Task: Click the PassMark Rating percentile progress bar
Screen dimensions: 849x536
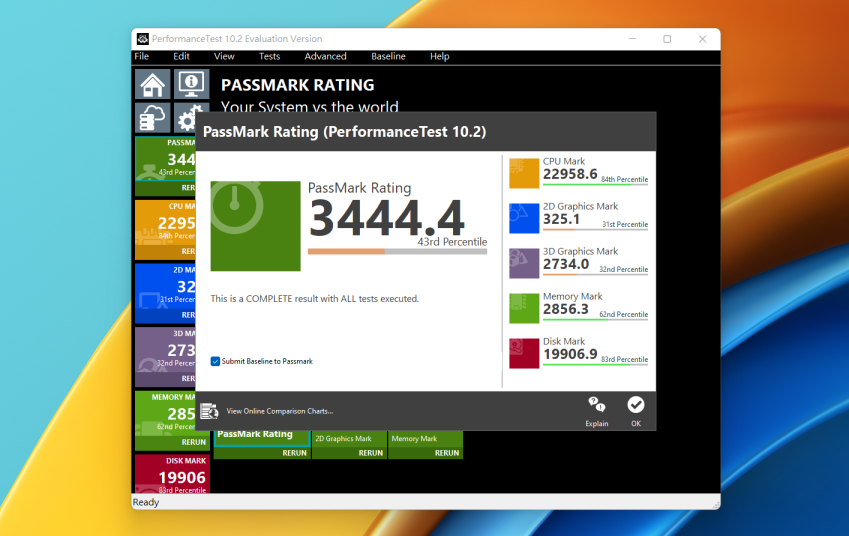Action: [x=397, y=251]
